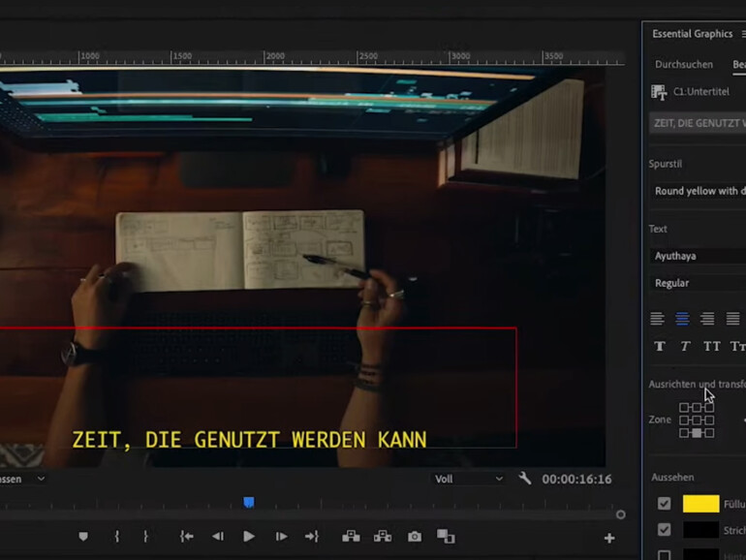Select the yellow caption text in the monitor
The height and width of the screenshot is (560, 746).
coord(249,440)
